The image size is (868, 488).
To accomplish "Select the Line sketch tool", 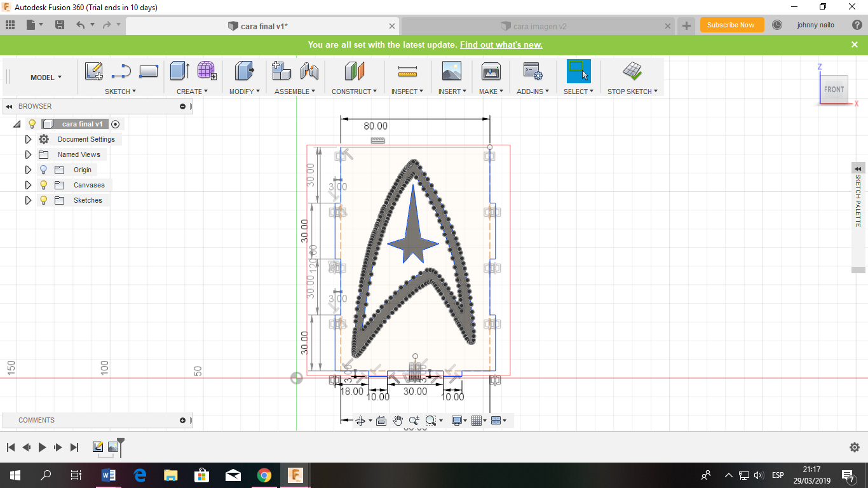I will (121, 71).
